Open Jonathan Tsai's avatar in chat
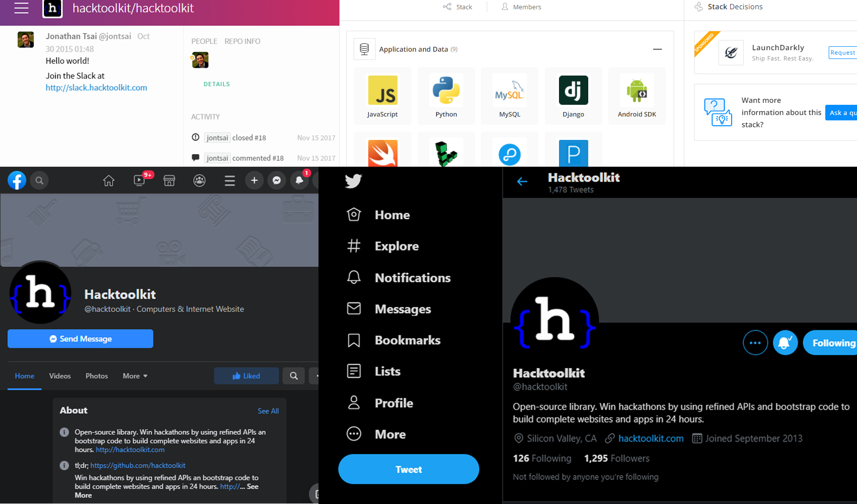 pos(26,39)
